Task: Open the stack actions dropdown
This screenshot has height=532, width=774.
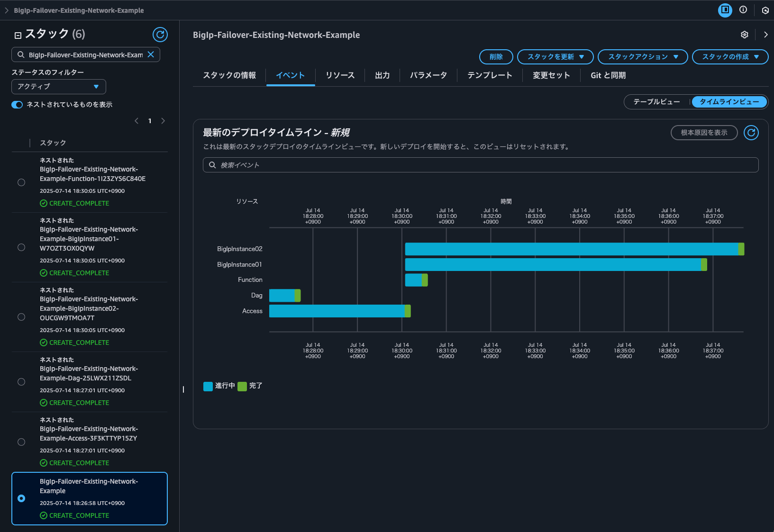Action: [x=643, y=57]
